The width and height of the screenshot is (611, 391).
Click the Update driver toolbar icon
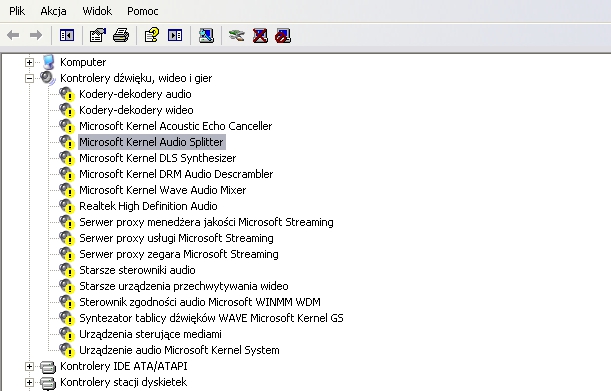[x=237, y=35]
